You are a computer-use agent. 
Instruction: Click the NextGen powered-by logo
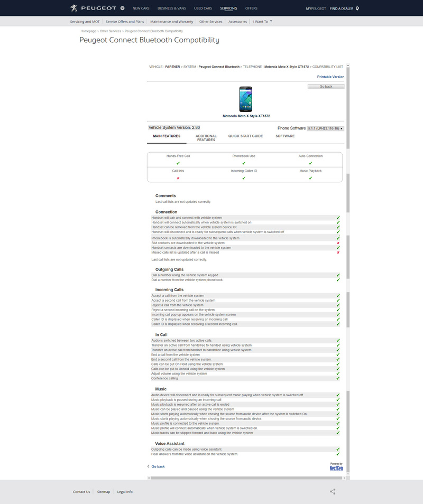tap(336, 467)
